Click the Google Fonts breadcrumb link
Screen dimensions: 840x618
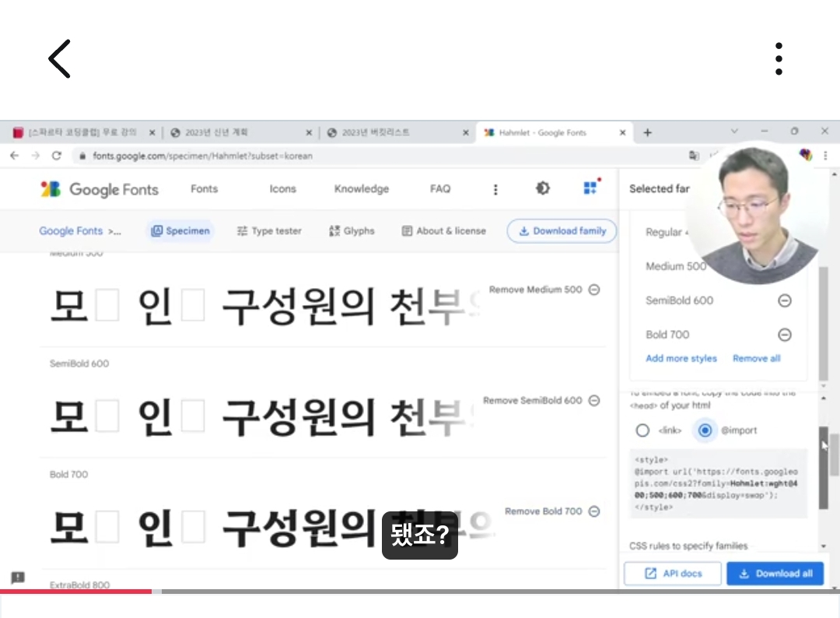71,231
